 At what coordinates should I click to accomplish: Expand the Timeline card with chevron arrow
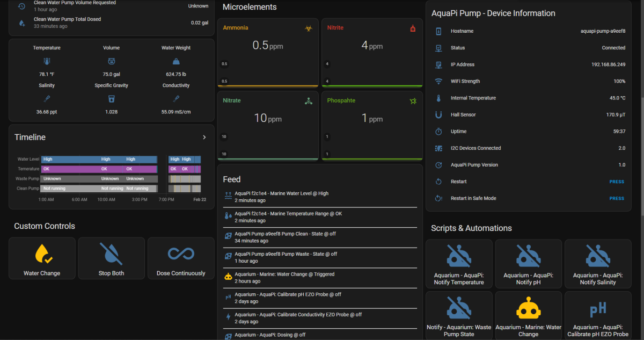click(x=204, y=138)
